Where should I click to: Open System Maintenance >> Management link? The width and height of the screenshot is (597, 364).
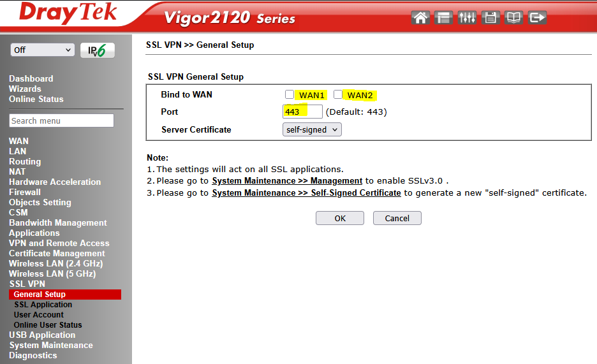(287, 181)
